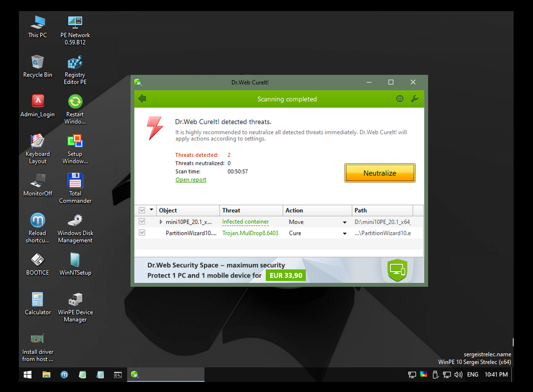Viewport: 533px width, 392px height.
Task: Uncheck the PartitionWizard10 row checkbox
Action: click(142, 233)
